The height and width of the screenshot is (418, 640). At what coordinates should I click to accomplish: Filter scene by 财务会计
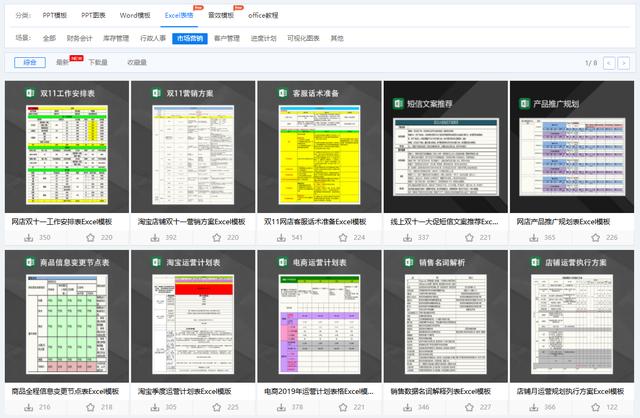click(x=80, y=38)
